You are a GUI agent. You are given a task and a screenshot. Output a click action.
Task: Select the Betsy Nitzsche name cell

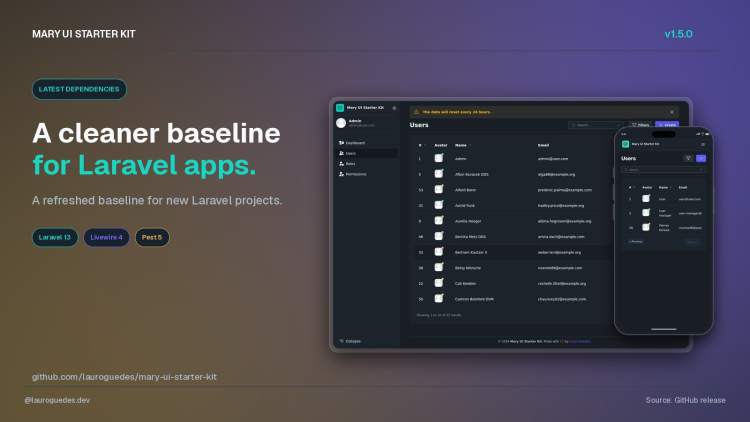pyautogui.click(x=468, y=268)
